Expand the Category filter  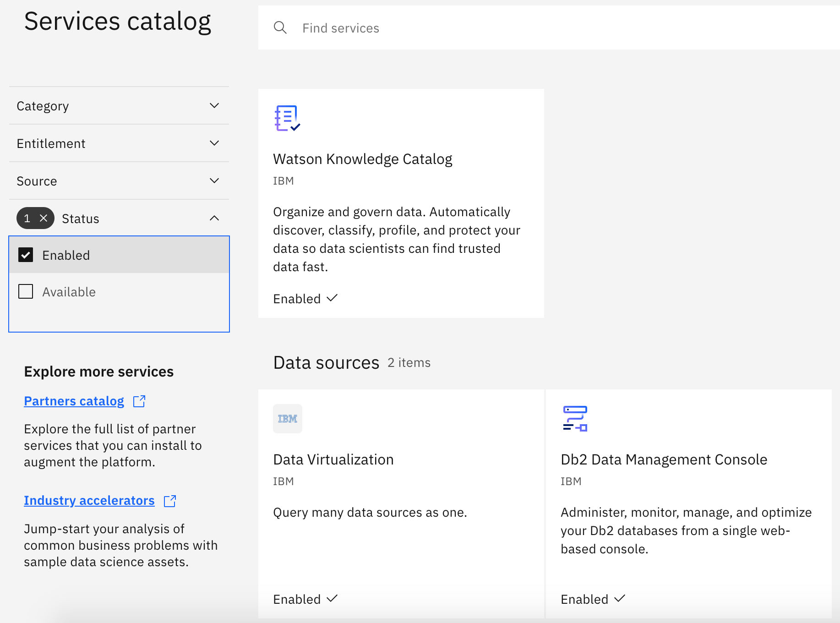(119, 106)
